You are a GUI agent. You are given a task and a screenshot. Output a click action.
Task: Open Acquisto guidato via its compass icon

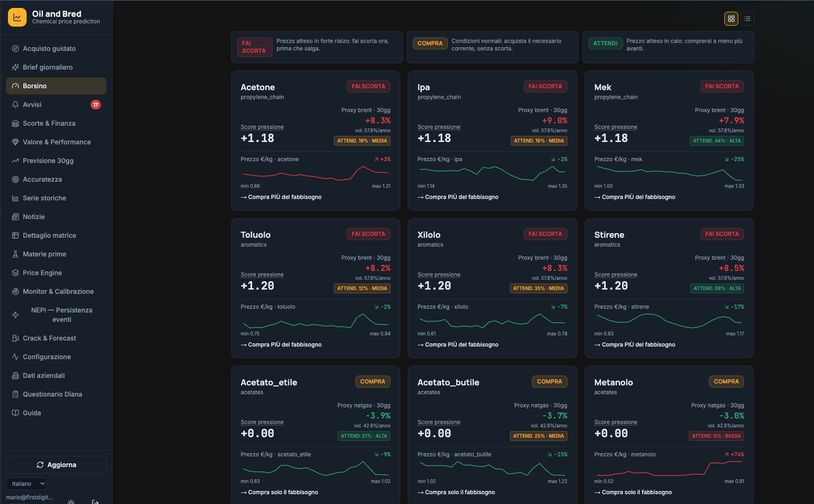pyautogui.click(x=15, y=49)
